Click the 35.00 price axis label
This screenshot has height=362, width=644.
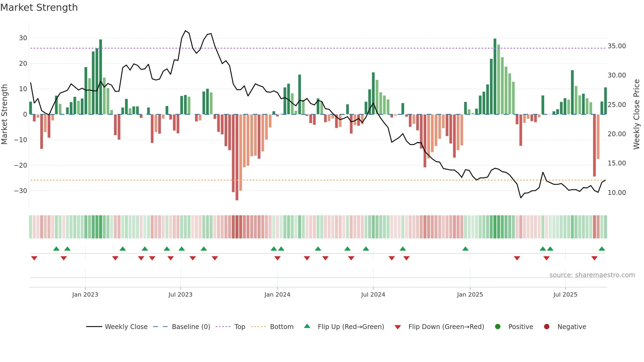click(617, 46)
